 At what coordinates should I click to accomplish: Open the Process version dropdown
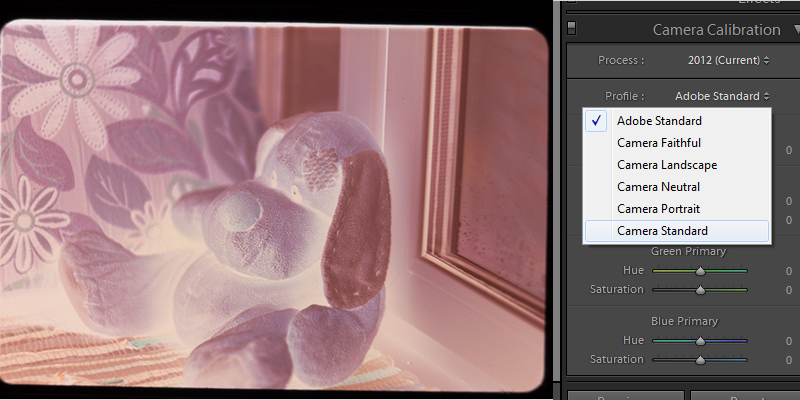(x=729, y=60)
